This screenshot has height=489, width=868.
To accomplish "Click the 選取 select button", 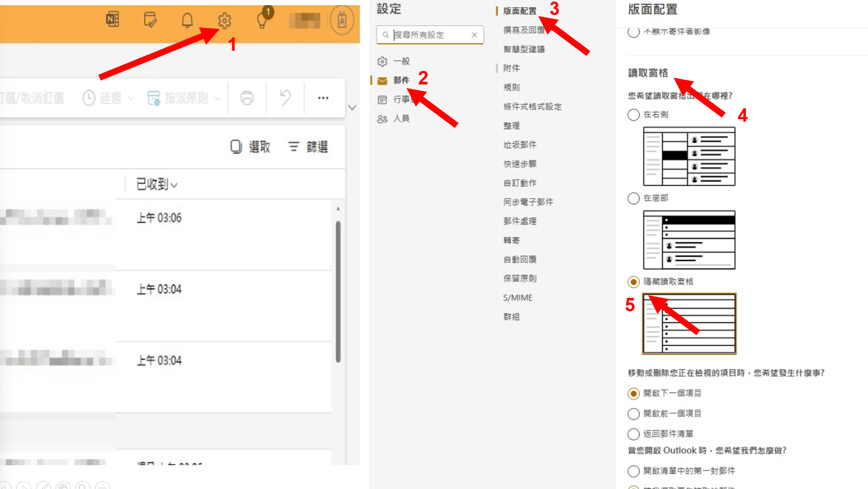I will click(250, 147).
